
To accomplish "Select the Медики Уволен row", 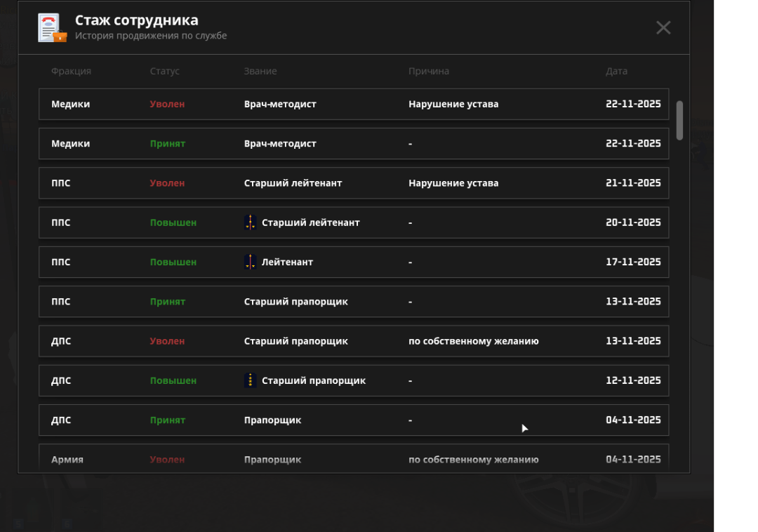I will [x=354, y=104].
